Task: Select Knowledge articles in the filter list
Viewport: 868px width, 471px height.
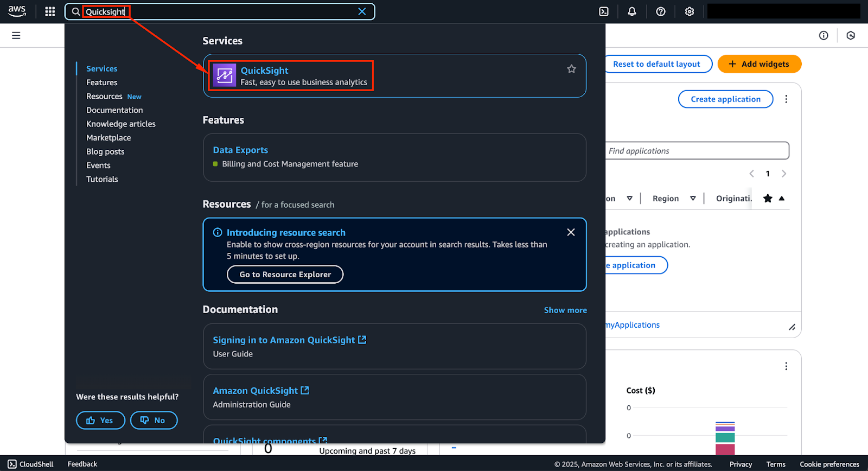Action: (121, 124)
